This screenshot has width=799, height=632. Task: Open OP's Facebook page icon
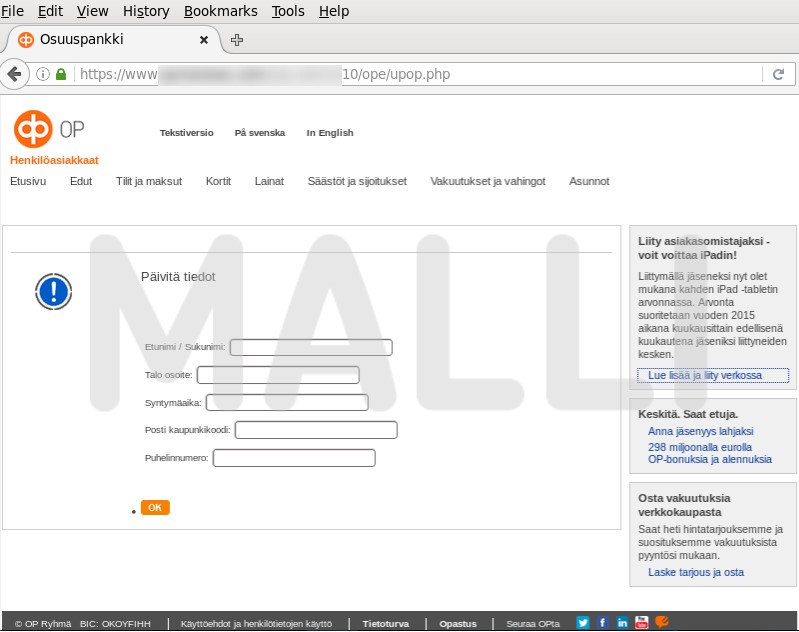tap(603, 623)
